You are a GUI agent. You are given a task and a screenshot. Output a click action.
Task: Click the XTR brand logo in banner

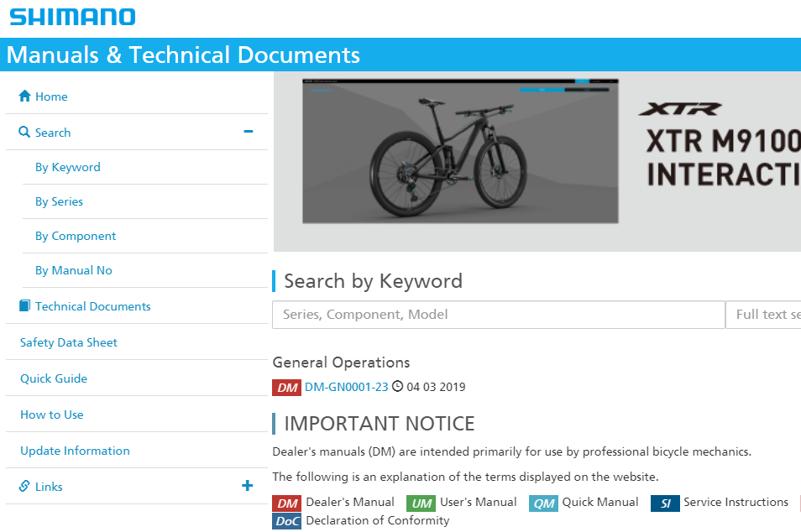pos(680,109)
